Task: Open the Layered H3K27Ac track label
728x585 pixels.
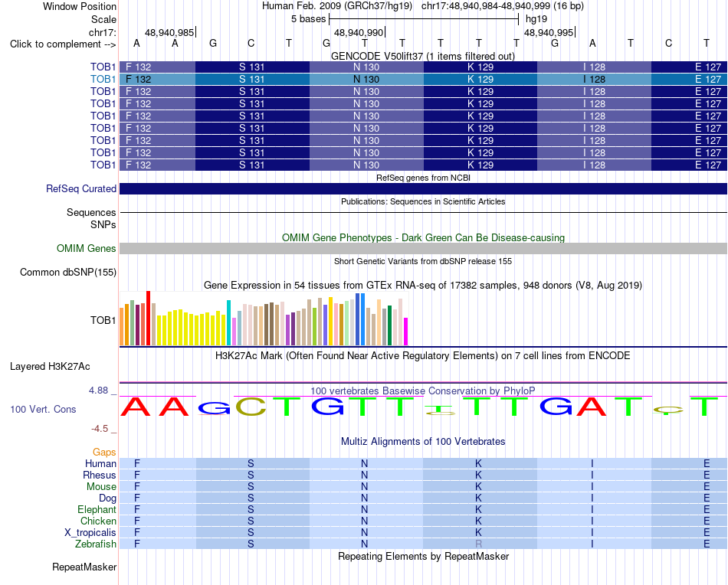Action: [x=50, y=367]
